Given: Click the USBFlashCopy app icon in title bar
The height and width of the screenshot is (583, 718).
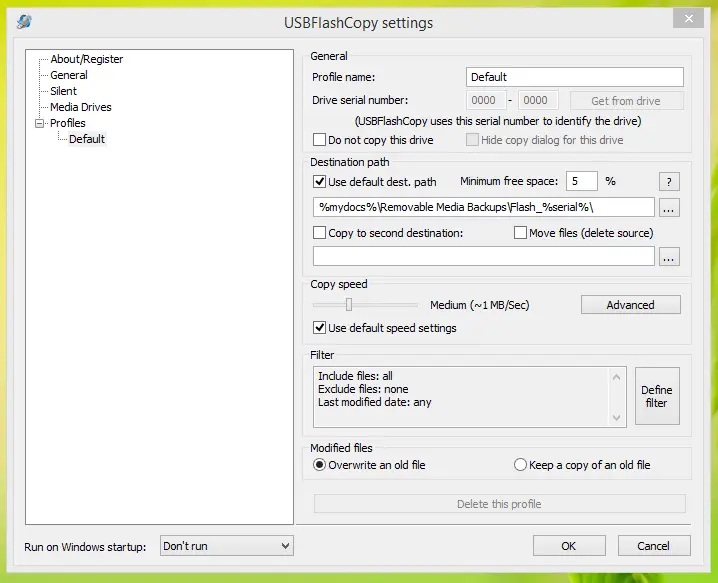Looking at the screenshot, I should pyautogui.click(x=24, y=22).
